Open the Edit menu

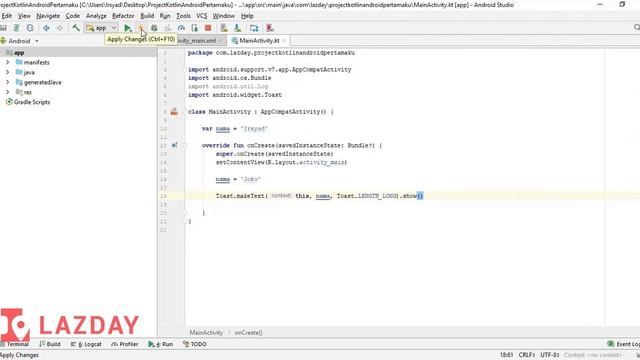coord(7,16)
